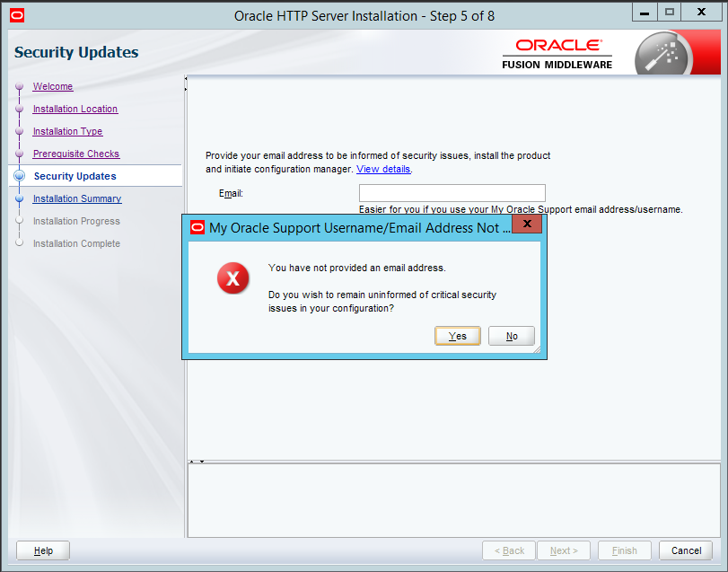This screenshot has height=572, width=728.
Task: Select the Security Updates step
Action: (75, 177)
